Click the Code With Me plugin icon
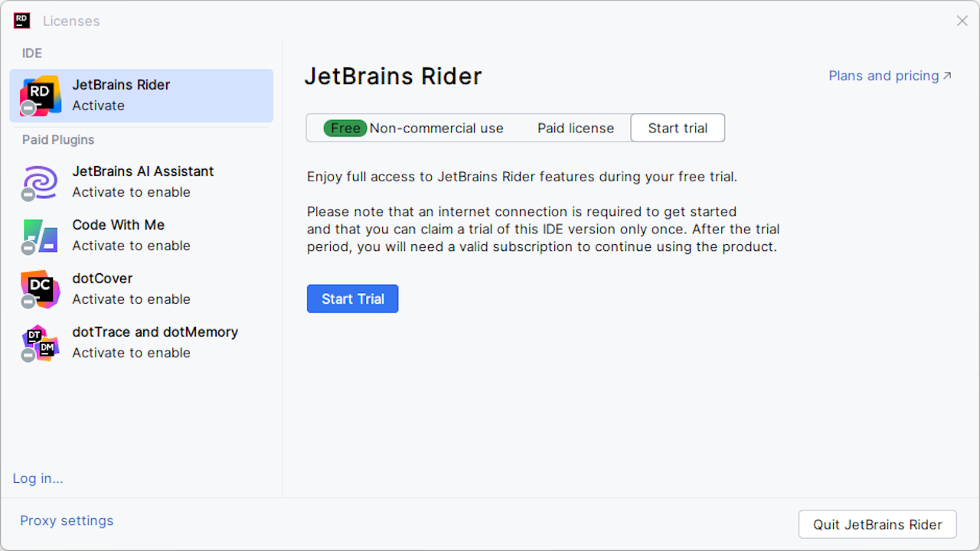The width and height of the screenshot is (980, 551). pyautogui.click(x=39, y=235)
